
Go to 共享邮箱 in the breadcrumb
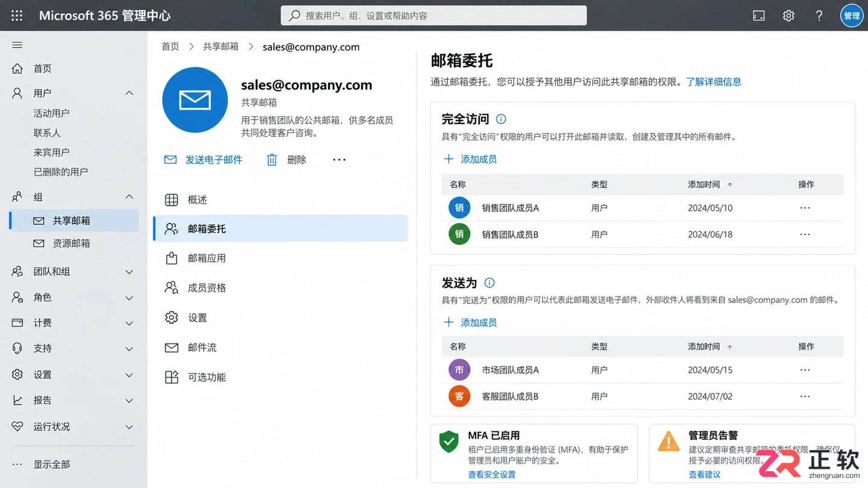221,46
